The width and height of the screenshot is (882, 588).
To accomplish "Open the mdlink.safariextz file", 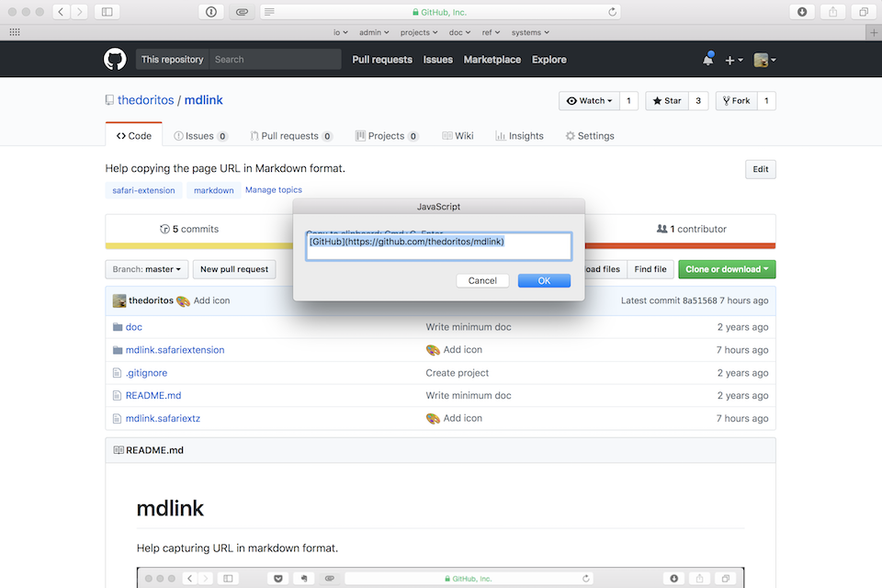I will [164, 419].
